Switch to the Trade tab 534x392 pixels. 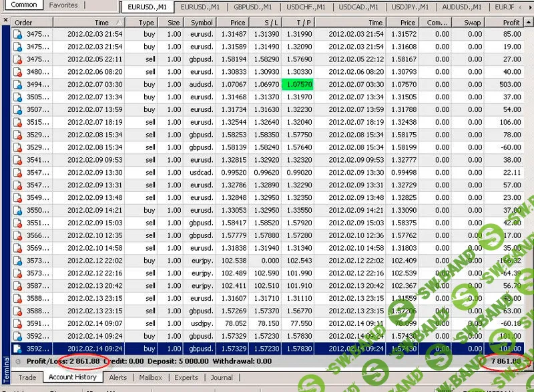pyautogui.click(x=27, y=377)
